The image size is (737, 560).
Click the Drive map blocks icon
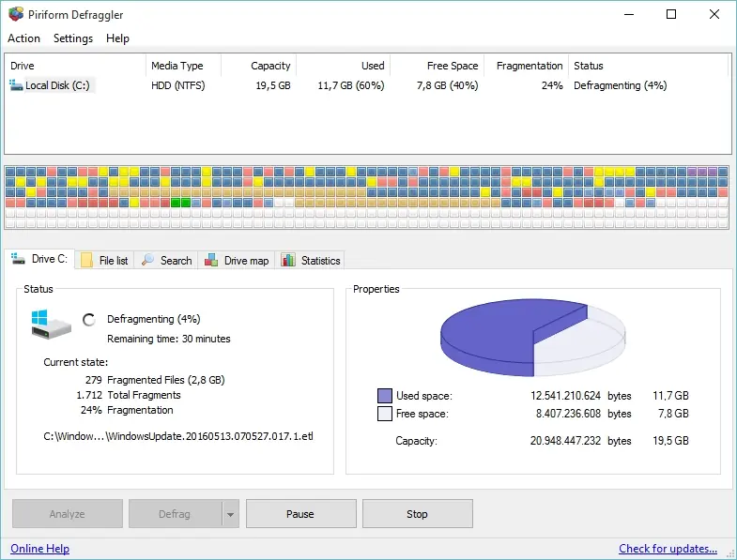(211, 260)
